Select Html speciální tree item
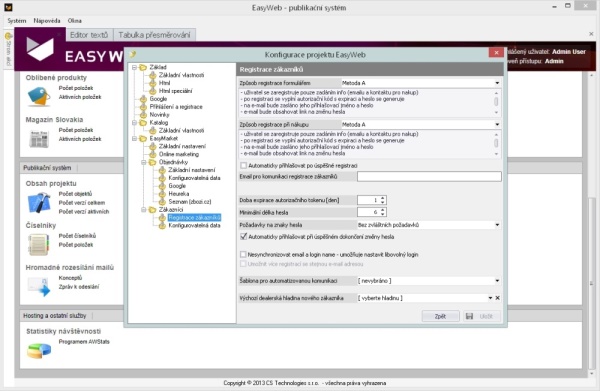The width and height of the screenshot is (600, 391). click(176, 91)
